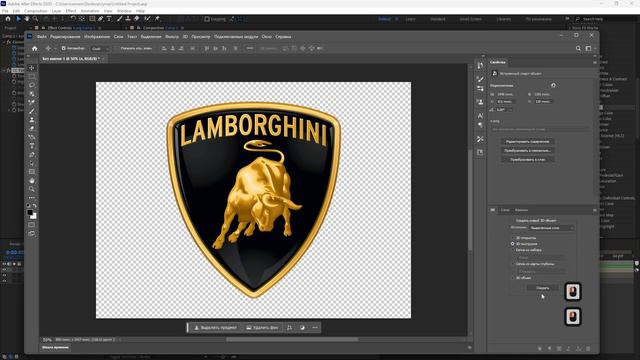Click Выделить предмет in contextual bar
The image size is (640, 360).
(215, 327)
